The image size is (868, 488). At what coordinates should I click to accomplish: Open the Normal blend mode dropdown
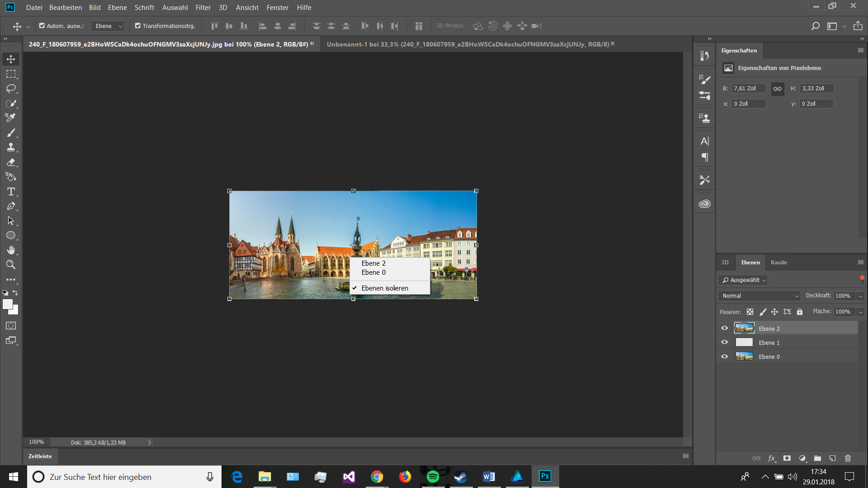click(x=759, y=296)
